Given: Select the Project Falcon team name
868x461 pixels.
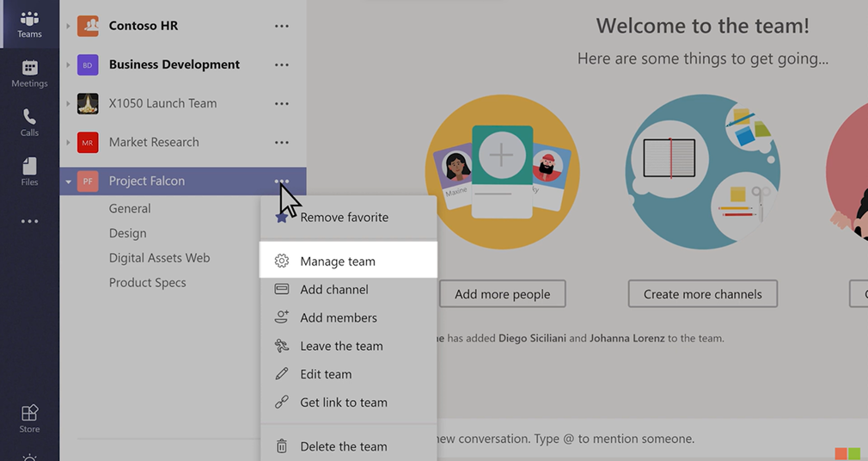Looking at the screenshot, I should click(147, 181).
